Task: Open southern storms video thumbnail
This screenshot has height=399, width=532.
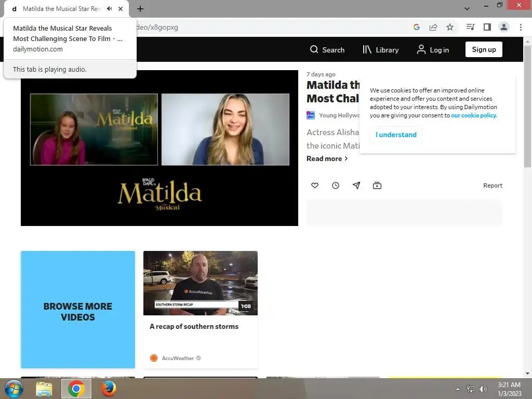Action: coord(201,283)
